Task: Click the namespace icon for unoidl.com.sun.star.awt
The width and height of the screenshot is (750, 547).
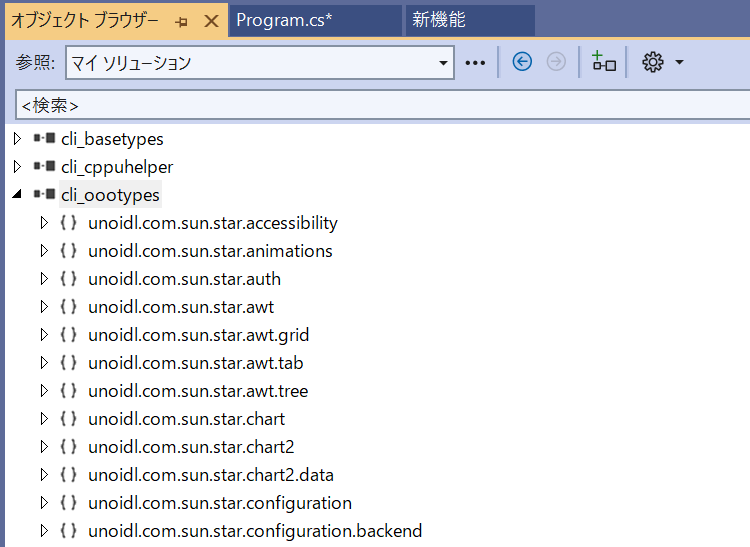Action: pos(69,307)
